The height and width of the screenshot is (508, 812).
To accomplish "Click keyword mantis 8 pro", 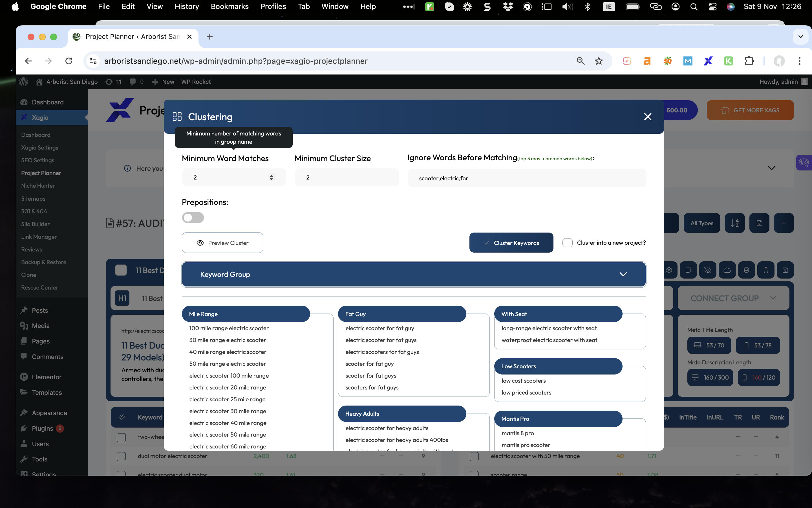I will [517, 433].
